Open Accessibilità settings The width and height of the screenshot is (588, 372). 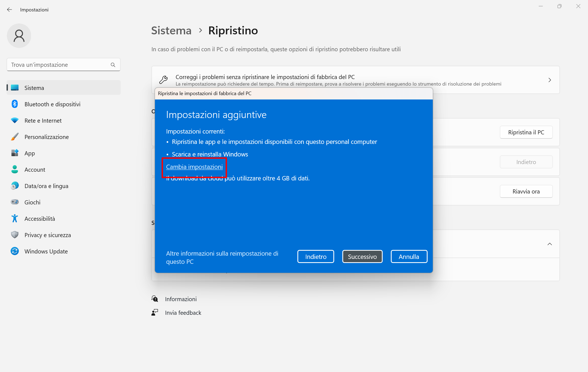40,218
